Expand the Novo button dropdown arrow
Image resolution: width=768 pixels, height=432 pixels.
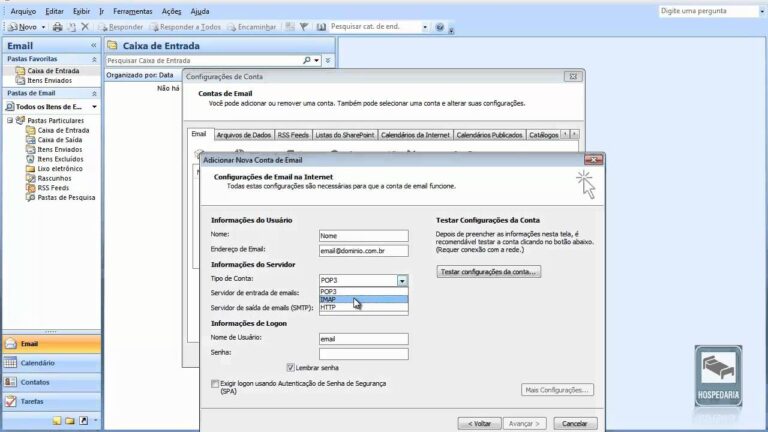(43, 27)
